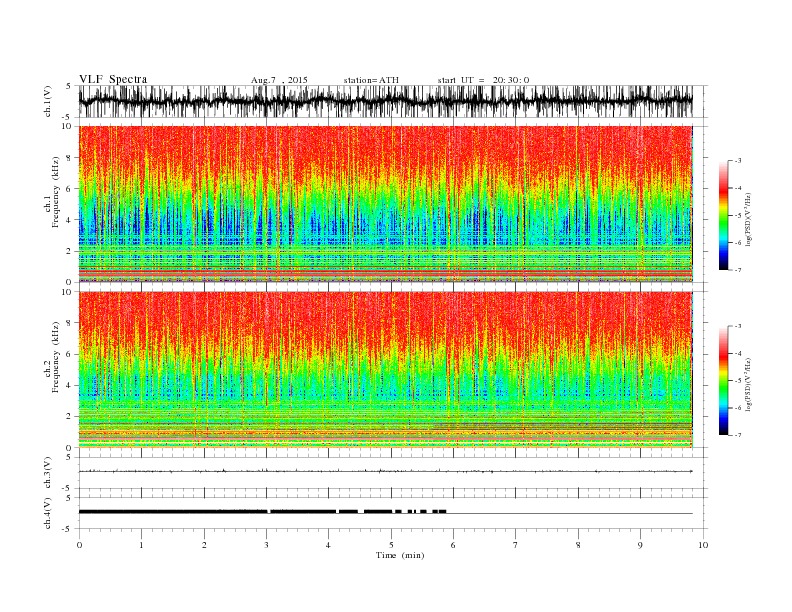Click the ch.2 spectrogram color bar
792x612 pixels.
(723, 381)
